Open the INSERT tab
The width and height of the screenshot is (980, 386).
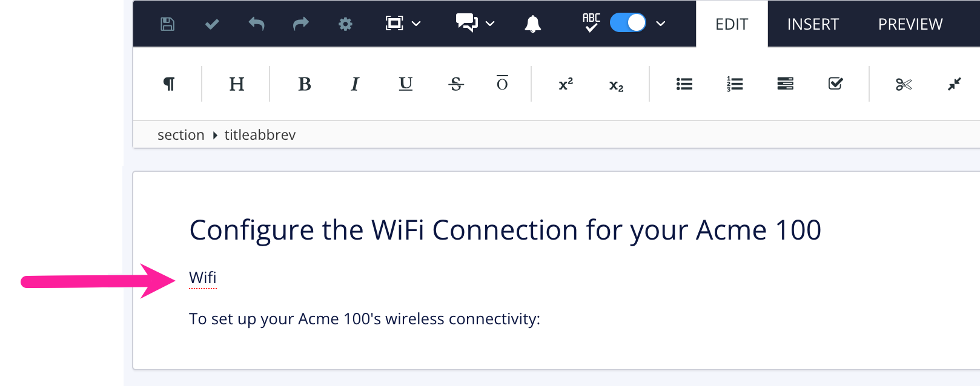click(813, 24)
